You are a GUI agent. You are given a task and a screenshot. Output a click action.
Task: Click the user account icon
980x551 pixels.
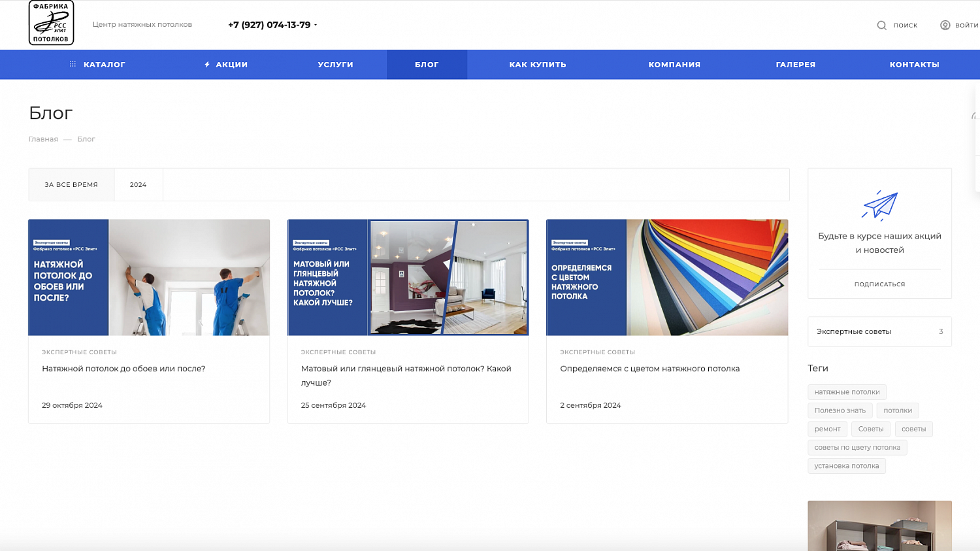[945, 25]
